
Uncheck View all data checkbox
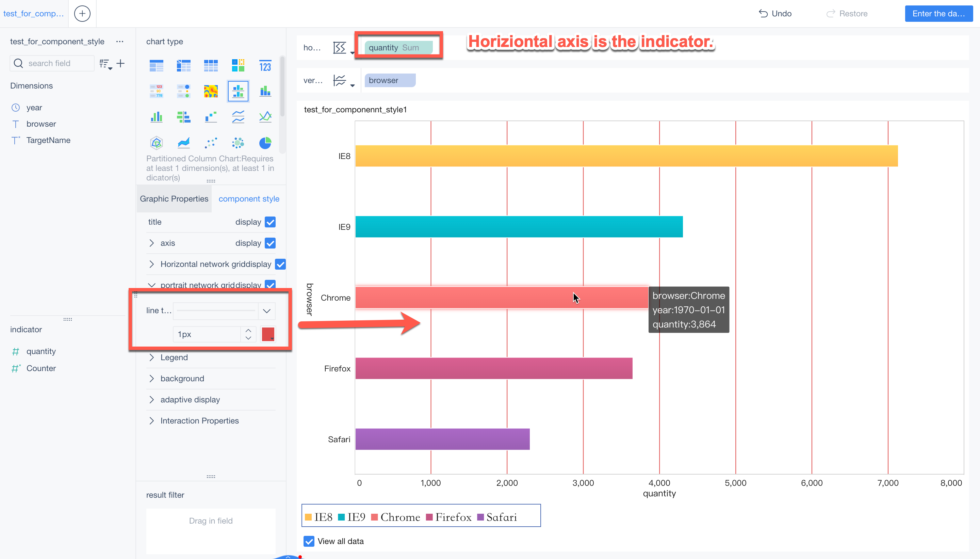click(309, 541)
